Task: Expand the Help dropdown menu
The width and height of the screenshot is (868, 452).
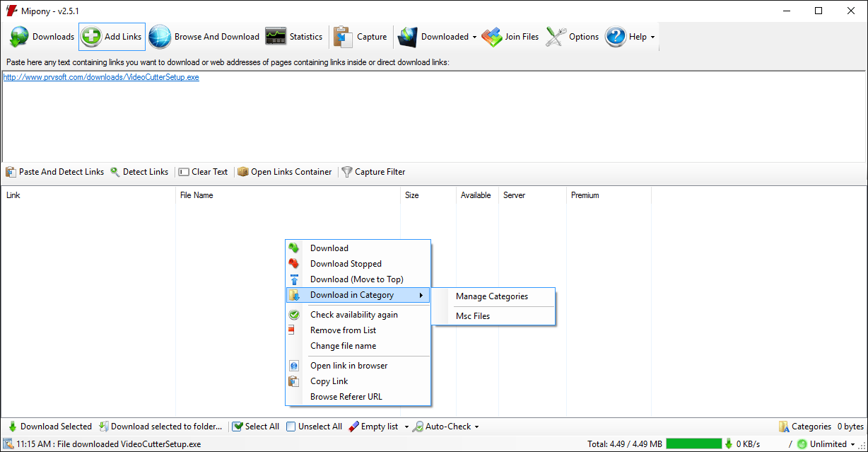Action: 652,37
